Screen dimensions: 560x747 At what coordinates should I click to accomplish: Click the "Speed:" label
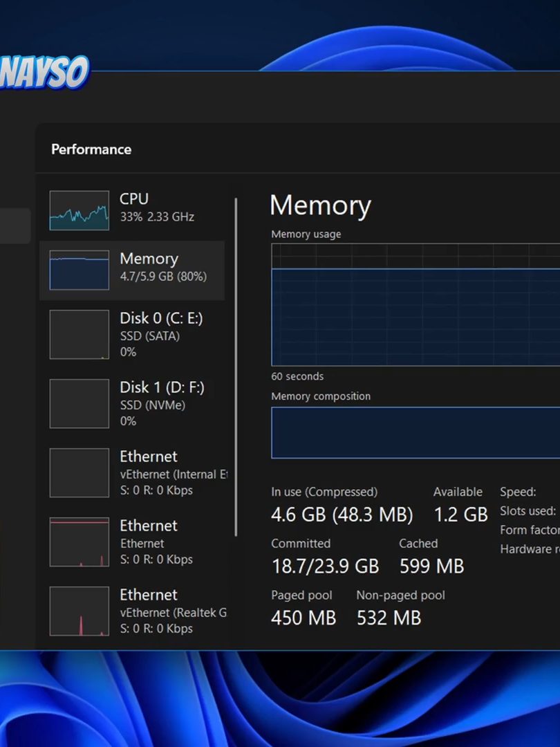(x=518, y=492)
